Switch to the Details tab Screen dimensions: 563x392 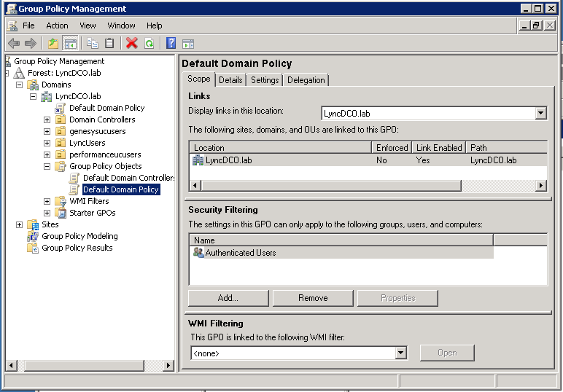point(230,80)
